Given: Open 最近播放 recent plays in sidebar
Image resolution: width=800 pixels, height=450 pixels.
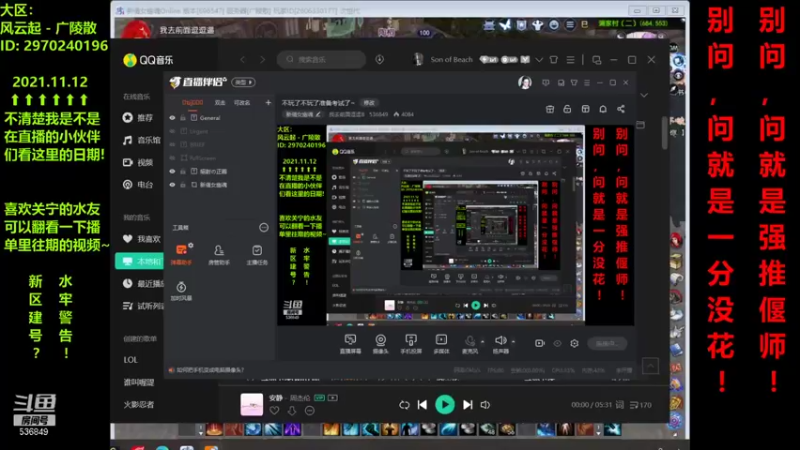Looking at the screenshot, I should [x=144, y=284].
